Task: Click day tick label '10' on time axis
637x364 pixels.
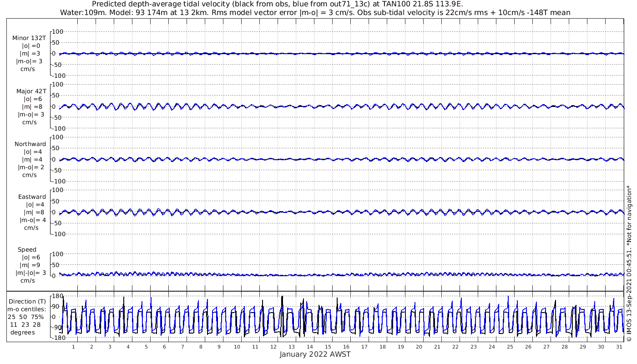Action: [237, 346]
